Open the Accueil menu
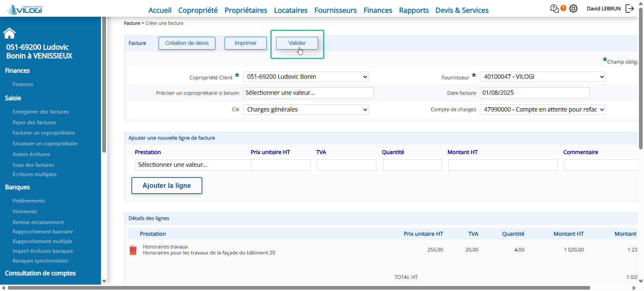This screenshot has height=291, width=644. (x=160, y=10)
